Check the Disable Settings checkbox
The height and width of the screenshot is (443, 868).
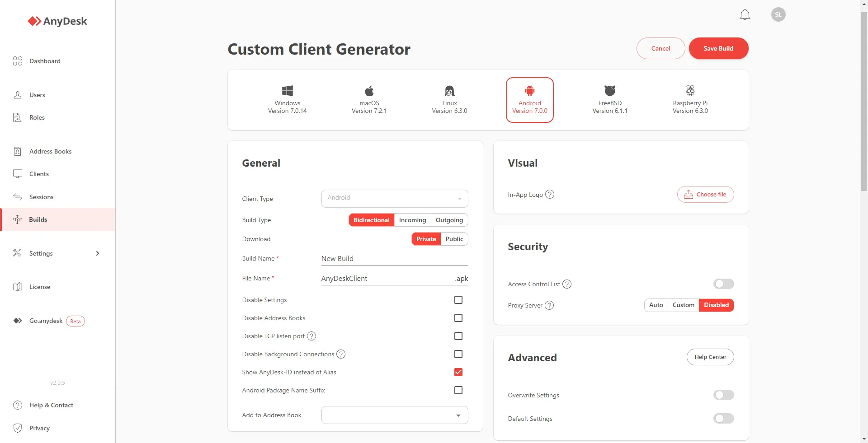pyautogui.click(x=458, y=300)
